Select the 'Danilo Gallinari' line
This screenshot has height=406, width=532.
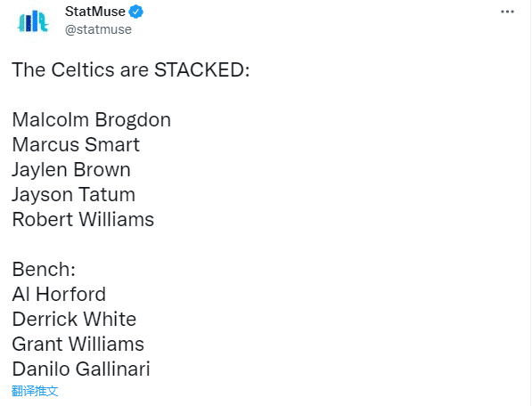[x=81, y=369]
